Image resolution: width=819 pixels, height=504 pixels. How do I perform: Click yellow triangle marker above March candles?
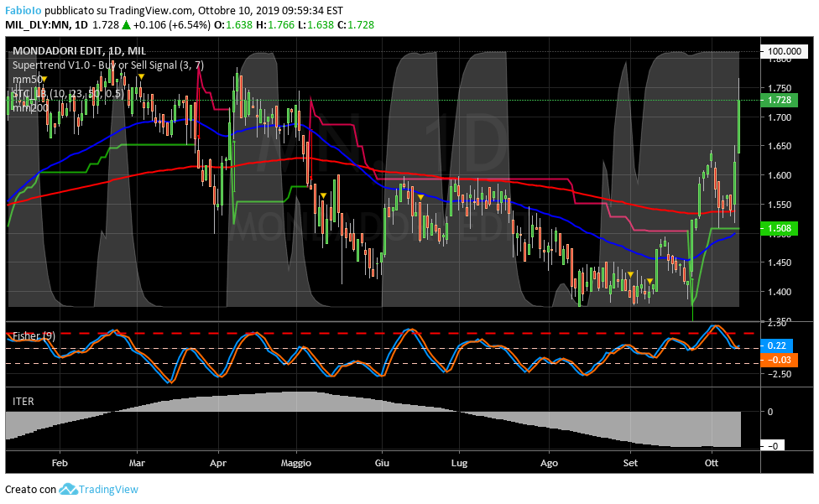click(142, 77)
